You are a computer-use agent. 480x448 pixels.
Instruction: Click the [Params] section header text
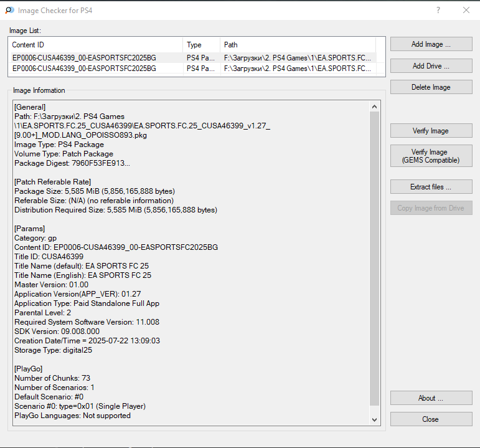[x=30, y=229]
